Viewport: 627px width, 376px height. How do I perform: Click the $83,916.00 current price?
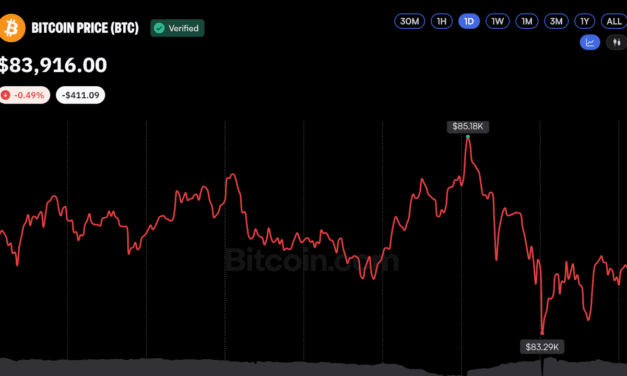[x=53, y=65]
